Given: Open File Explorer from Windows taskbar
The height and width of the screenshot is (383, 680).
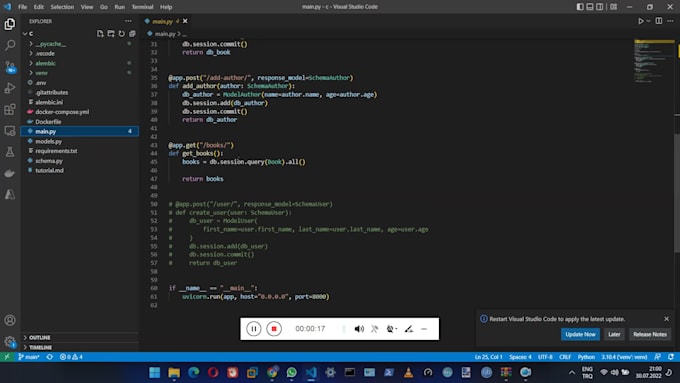Looking at the screenshot, I should click(x=174, y=372).
